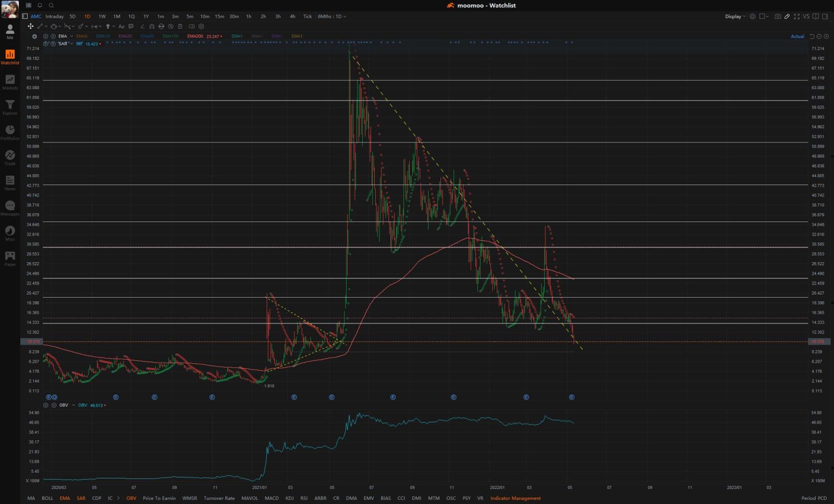
Task: Open the VS comparison tool
Action: click(806, 16)
